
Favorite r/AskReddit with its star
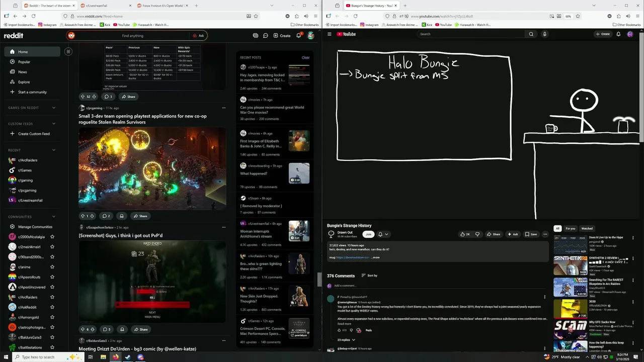point(52,307)
